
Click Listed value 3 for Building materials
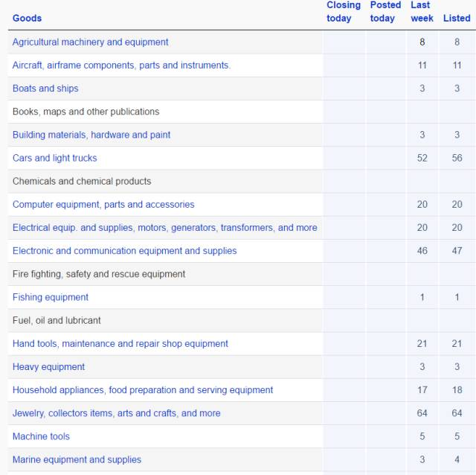(457, 135)
